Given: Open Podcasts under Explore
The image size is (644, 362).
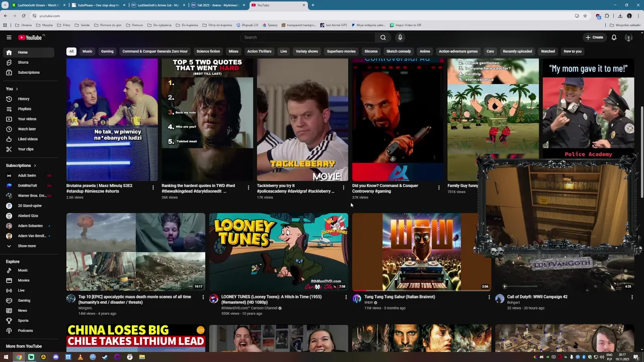Looking at the screenshot, I should point(29,331).
